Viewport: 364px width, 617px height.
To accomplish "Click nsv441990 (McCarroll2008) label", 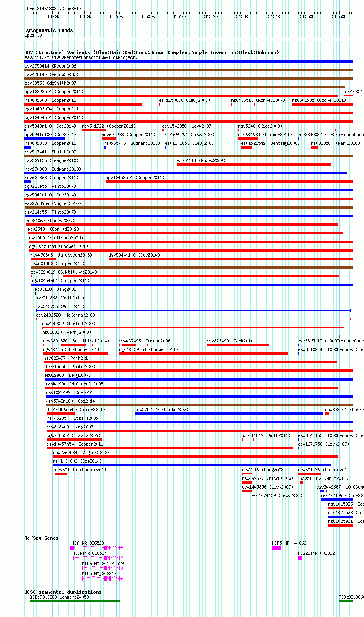I will (x=75, y=384).
